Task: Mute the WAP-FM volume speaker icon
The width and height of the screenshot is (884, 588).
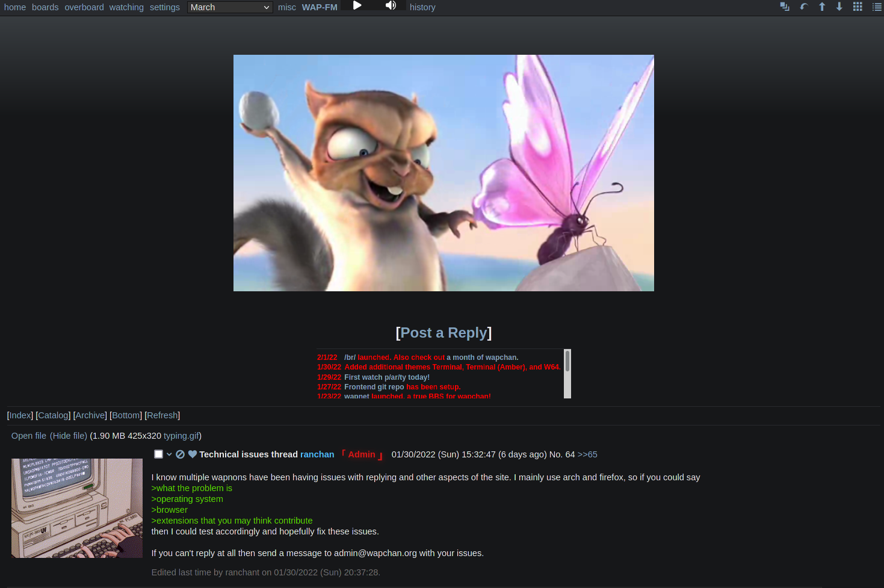Action: pyautogui.click(x=391, y=5)
